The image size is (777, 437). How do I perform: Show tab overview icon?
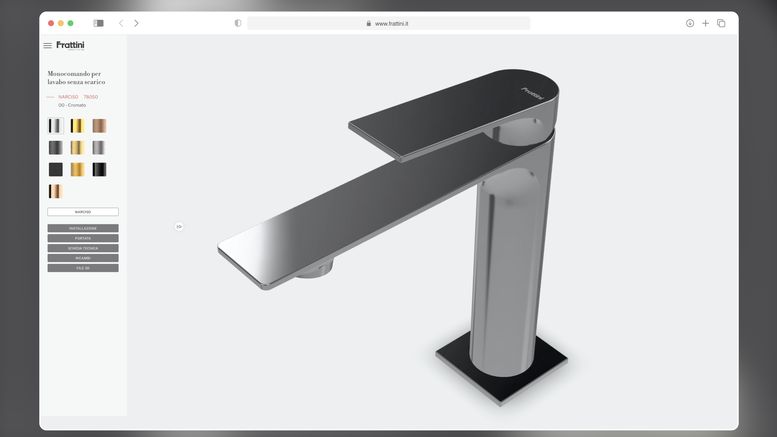click(x=722, y=23)
